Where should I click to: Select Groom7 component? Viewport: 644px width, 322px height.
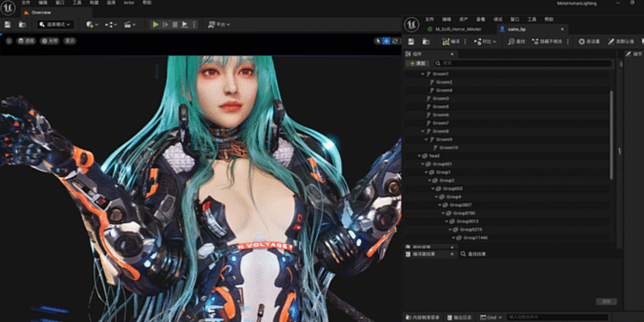coord(438,123)
